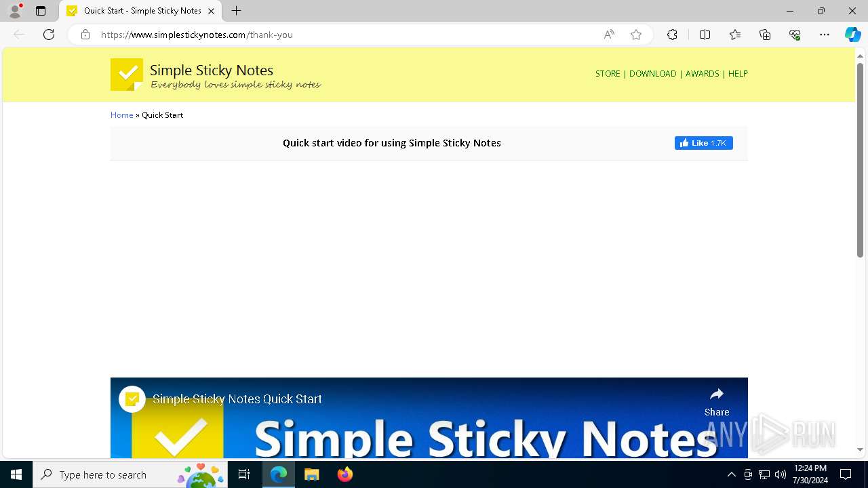Add this page to favorites star

(636, 35)
